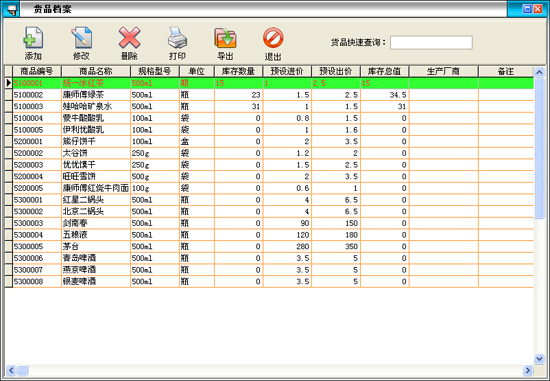Select the 优优饼干 row
Viewport: 550px width, 381px height.
(x=269, y=165)
